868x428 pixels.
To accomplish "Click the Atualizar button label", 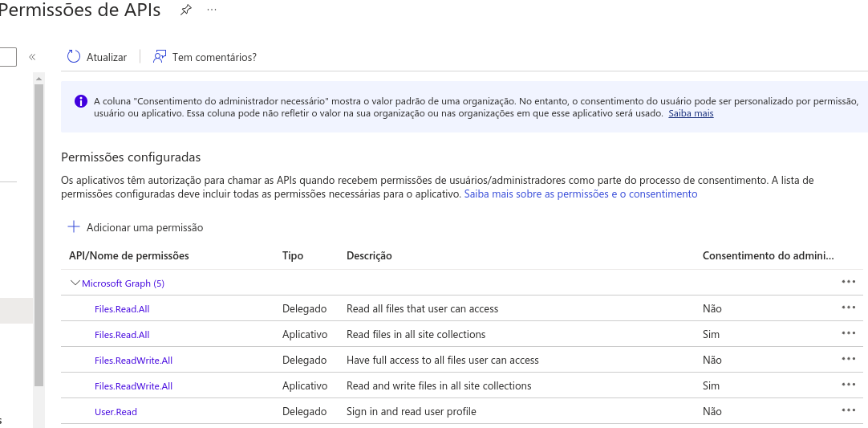I will (x=106, y=57).
